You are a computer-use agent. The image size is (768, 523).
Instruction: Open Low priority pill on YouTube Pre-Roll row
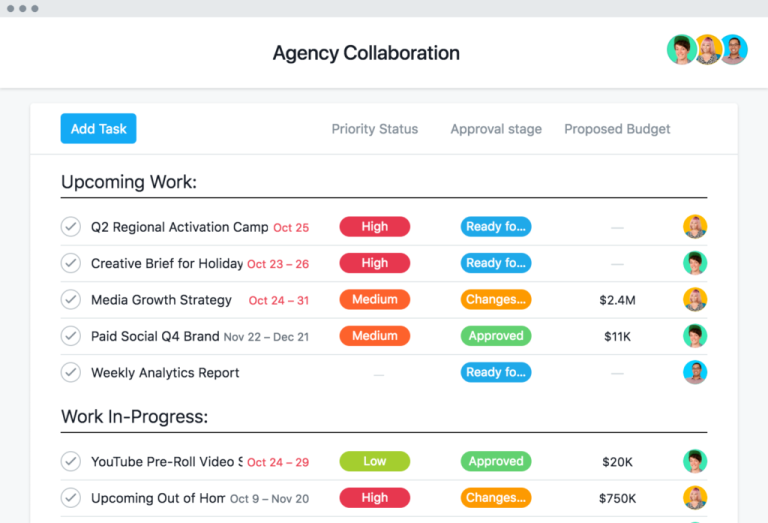[375, 461]
